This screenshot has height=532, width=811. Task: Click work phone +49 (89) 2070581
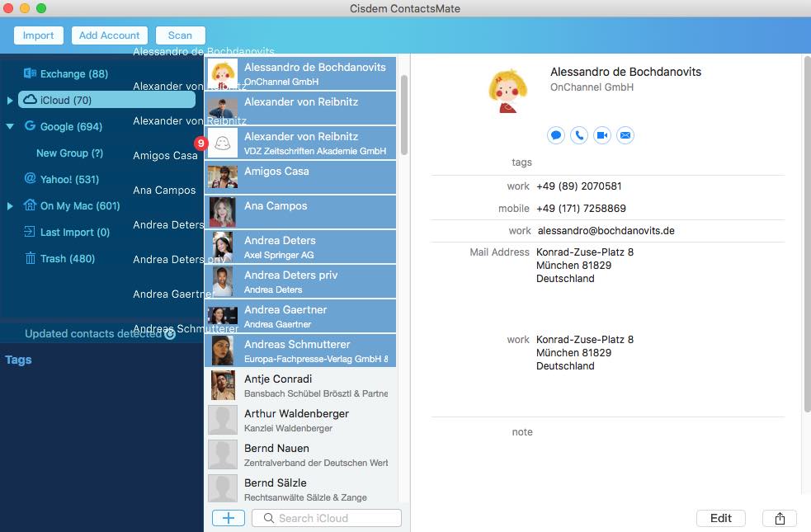(579, 186)
